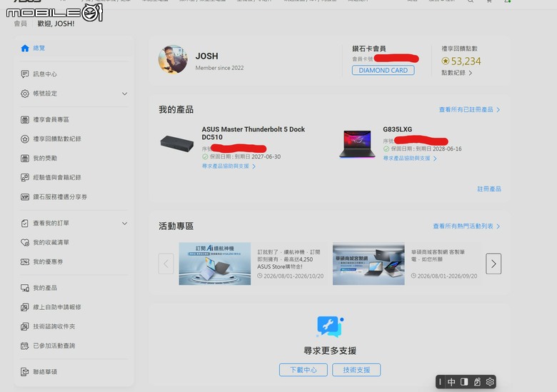
Task: Click the 技術支援 button
Action: 356,370
